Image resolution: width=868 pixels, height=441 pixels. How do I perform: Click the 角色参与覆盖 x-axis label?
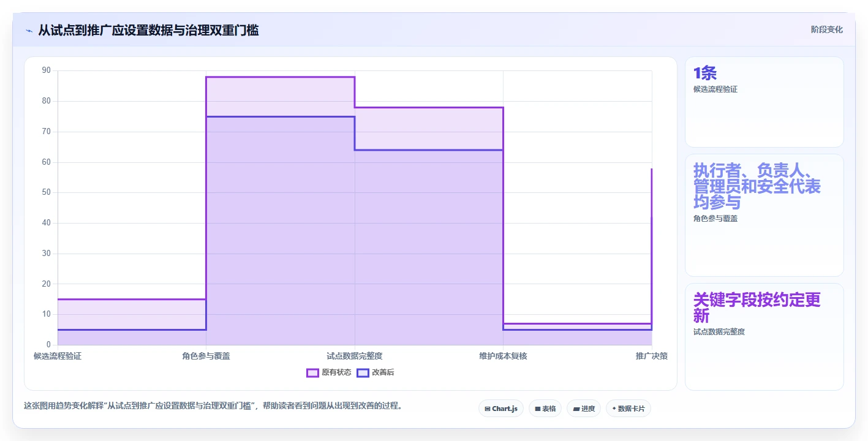pos(206,356)
